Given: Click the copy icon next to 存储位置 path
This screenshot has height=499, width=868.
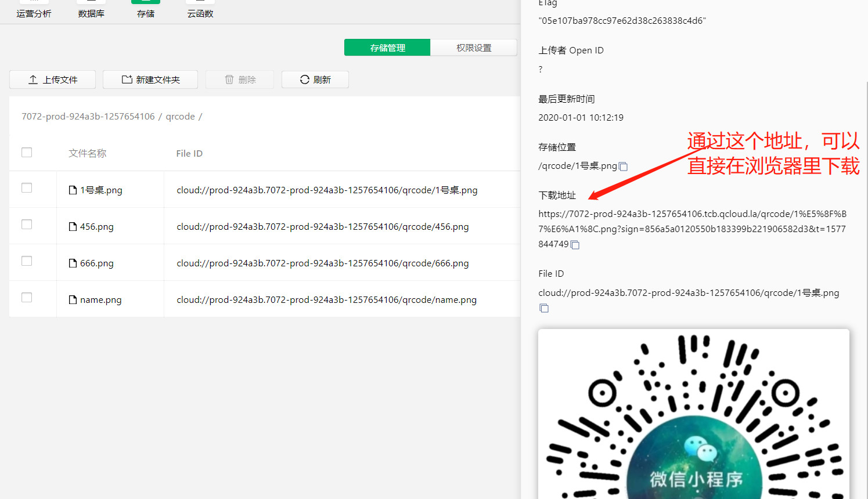Looking at the screenshot, I should point(624,167).
